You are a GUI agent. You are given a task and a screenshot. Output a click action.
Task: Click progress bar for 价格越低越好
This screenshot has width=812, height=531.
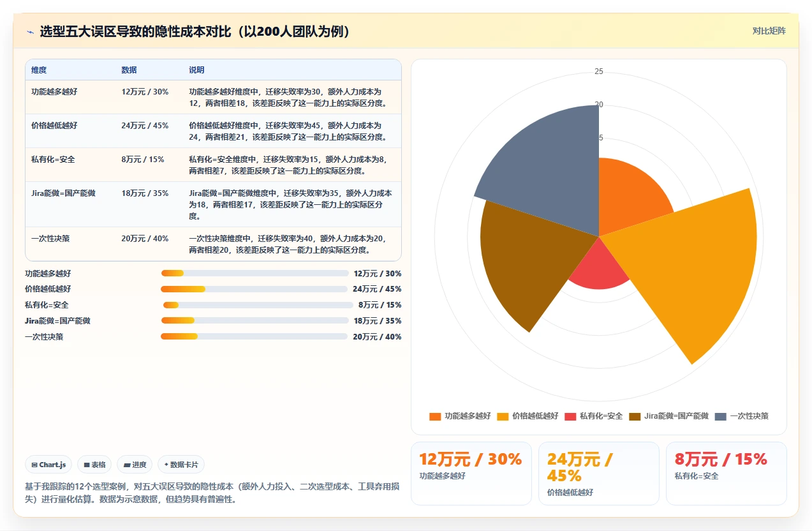(x=254, y=289)
